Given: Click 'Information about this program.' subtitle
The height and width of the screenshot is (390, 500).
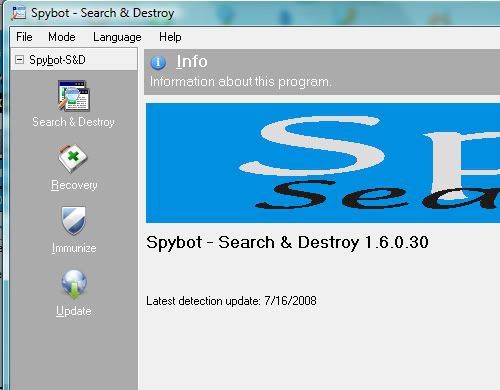Looking at the screenshot, I should click(x=241, y=82).
